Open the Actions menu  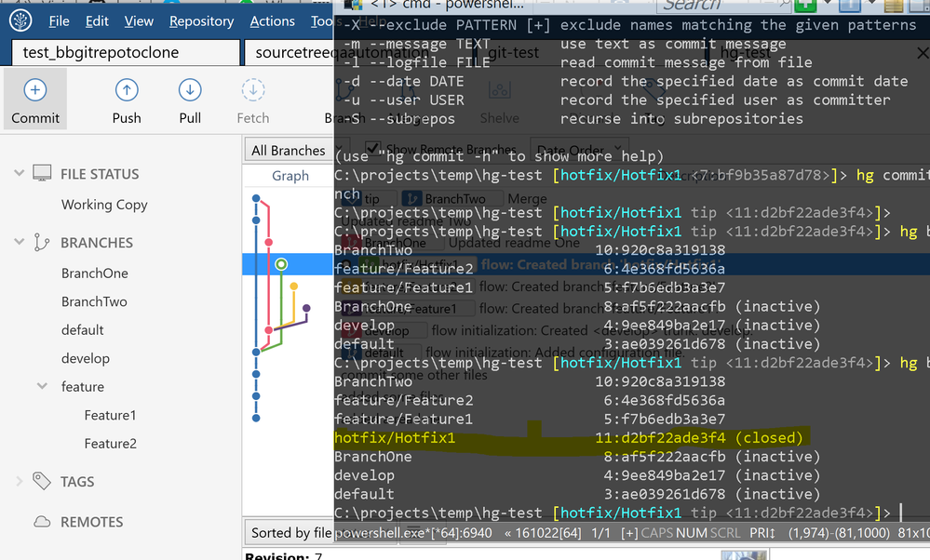tap(272, 21)
